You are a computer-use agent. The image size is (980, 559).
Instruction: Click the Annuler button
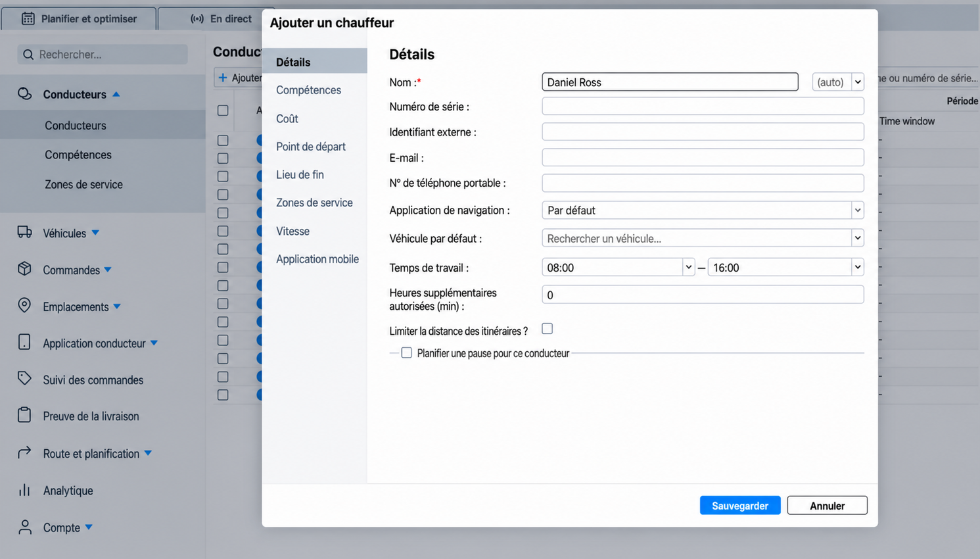(x=827, y=505)
